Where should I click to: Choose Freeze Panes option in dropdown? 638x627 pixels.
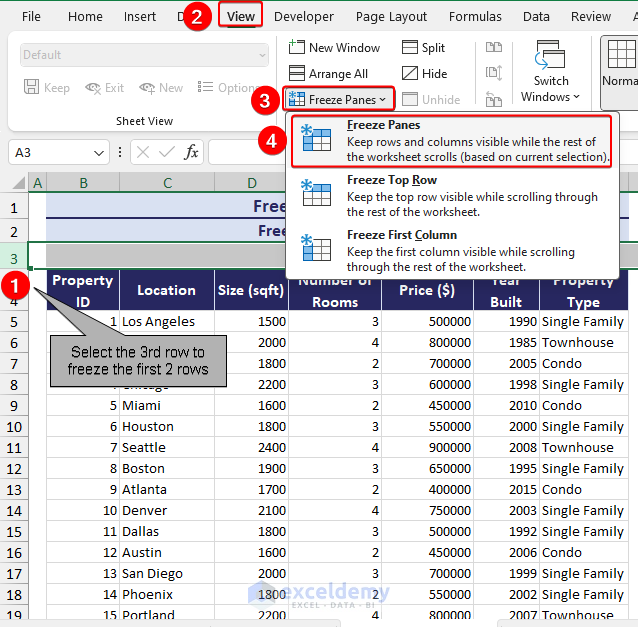pyautogui.click(x=452, y=141)
